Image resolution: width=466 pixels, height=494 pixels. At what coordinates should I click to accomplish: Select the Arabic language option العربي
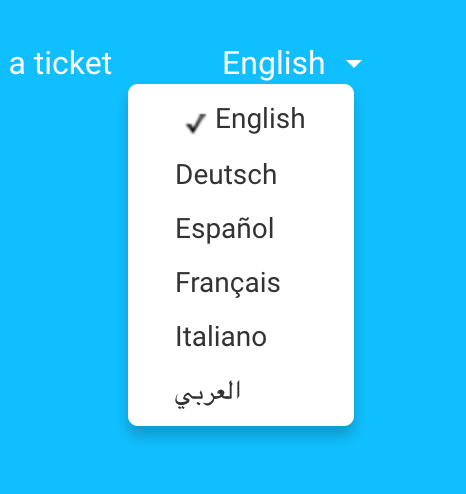[241, 391]
